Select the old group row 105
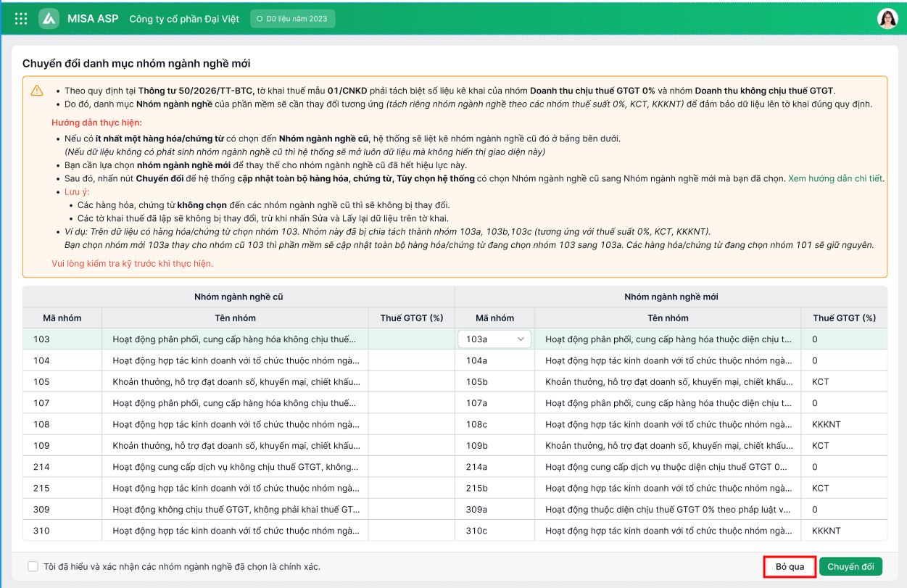The image size is (907, 588). [239, 382]
